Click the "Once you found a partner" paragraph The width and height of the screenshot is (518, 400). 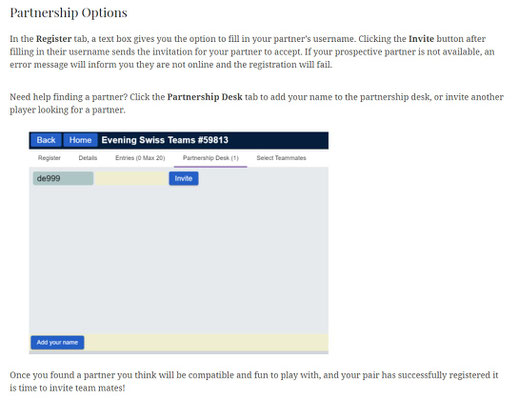tap(254, 381)
